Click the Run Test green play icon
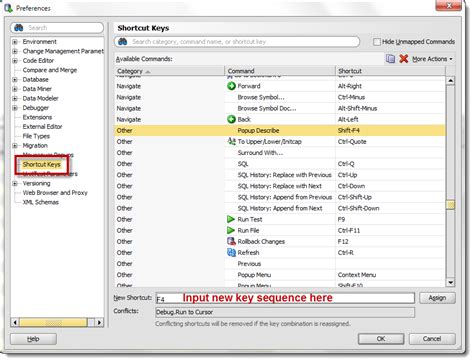The height and width of the screenshot is (362, 474). 231,219
